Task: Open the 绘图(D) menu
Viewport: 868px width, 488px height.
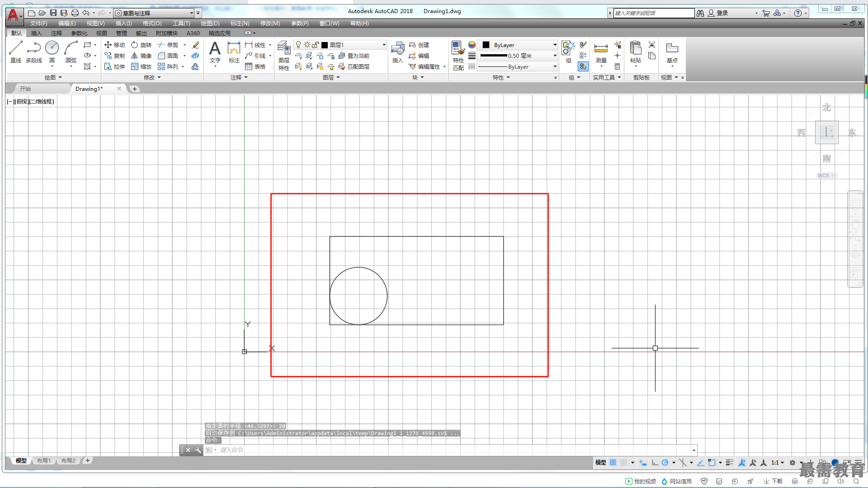Action: tap(210, 23)
